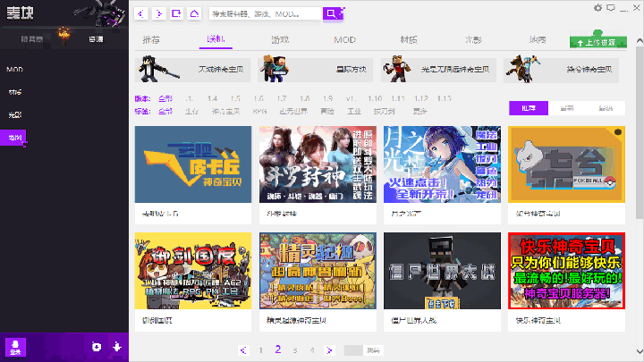644x362 pixels.
Task: Switch to the 材质 tab
Action: (x=409, y=40)
